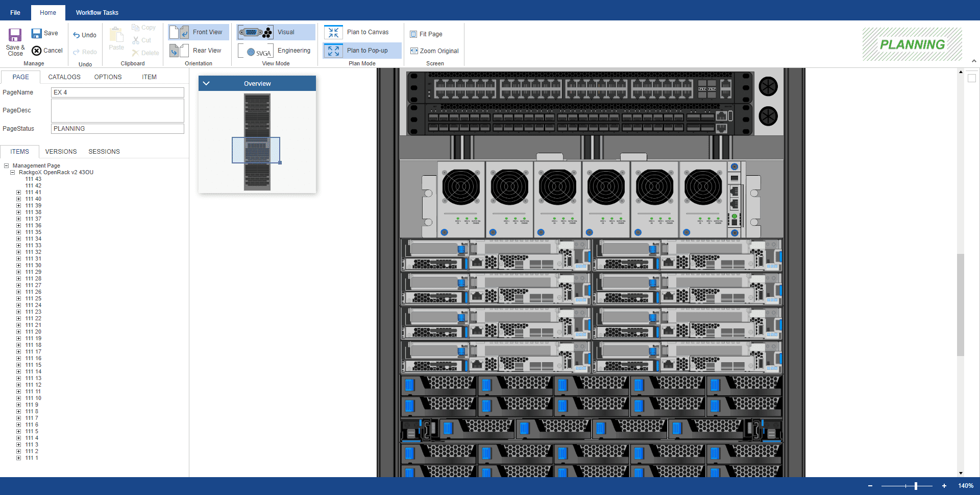Collapse the ribbon with the caret icon
The width and height of the screenshot is (980, 495).
[x=974, y=61]
